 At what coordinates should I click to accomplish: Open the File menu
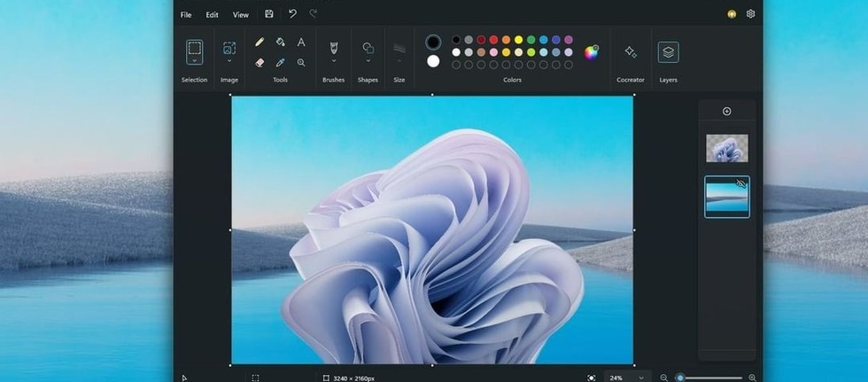[186, 15]
